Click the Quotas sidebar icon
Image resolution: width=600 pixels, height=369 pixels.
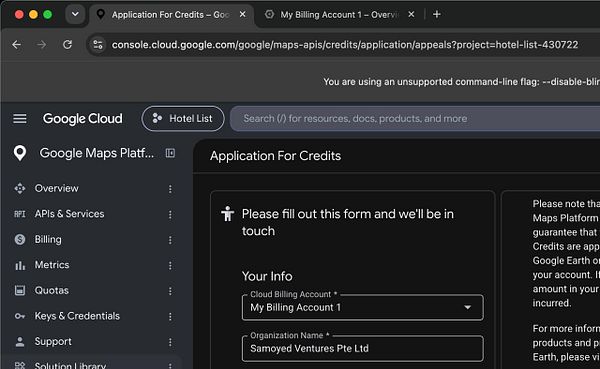(20, 291)
